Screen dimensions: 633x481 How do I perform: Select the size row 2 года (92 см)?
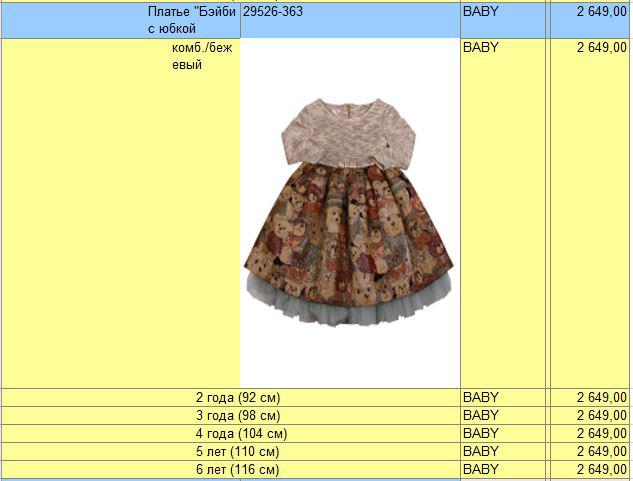coord(238,397)
